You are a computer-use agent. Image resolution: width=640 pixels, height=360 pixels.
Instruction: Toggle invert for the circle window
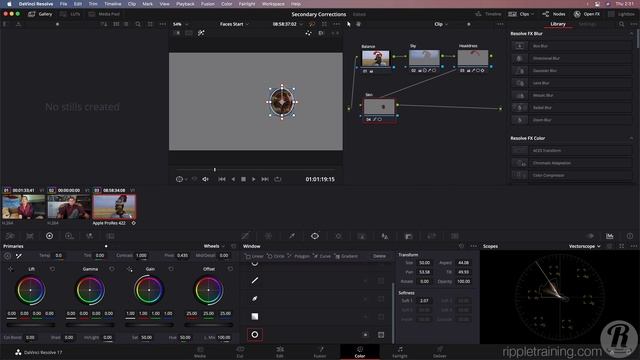coord(365,335)
